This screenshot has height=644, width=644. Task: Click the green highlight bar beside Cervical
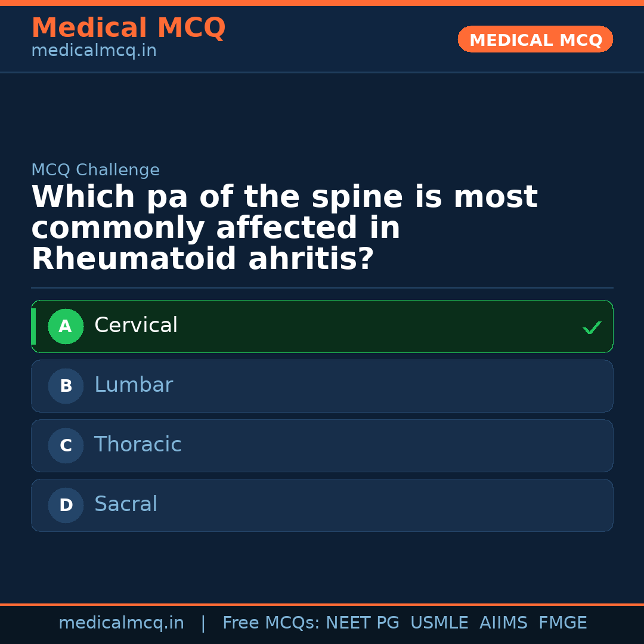(x=33, y=326)
